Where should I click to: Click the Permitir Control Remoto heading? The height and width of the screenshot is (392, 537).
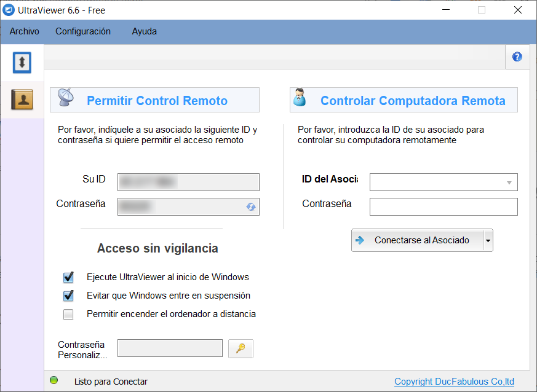[157, 101]
